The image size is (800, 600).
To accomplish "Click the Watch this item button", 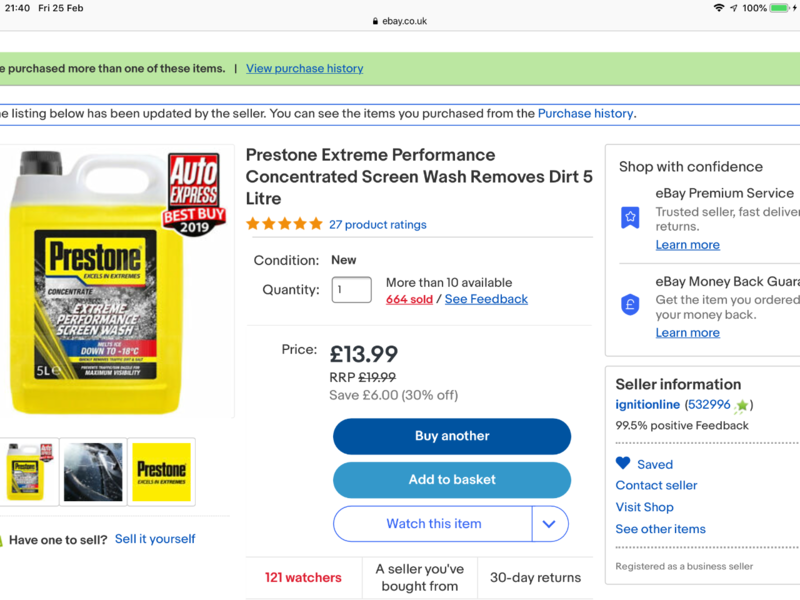I will tap(434, 524).
